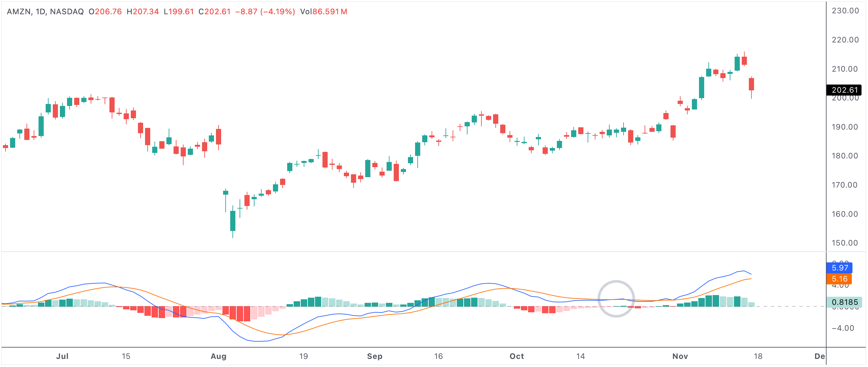Viewport: 868px width, 367px height.
Task: Click the low value L199.61
Action: [x=179, y=12]
